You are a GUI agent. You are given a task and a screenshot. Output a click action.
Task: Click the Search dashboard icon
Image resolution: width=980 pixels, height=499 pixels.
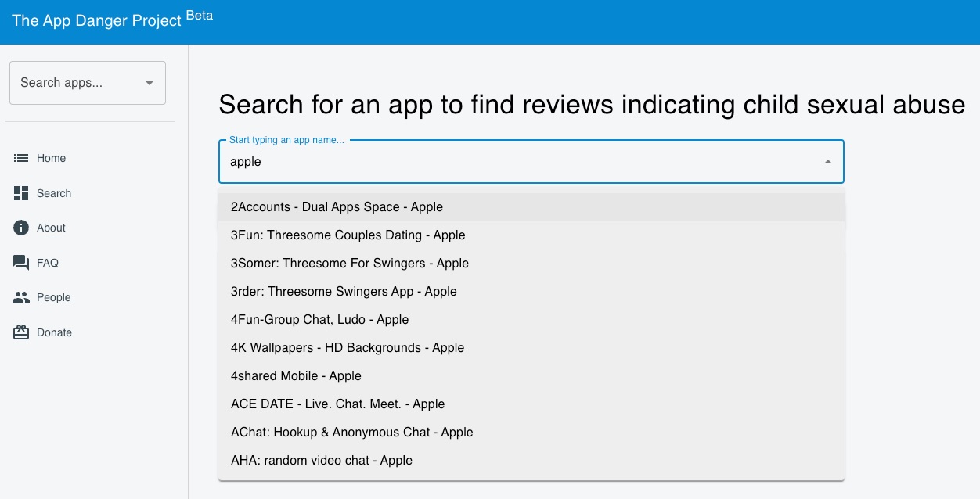[21, 193]
